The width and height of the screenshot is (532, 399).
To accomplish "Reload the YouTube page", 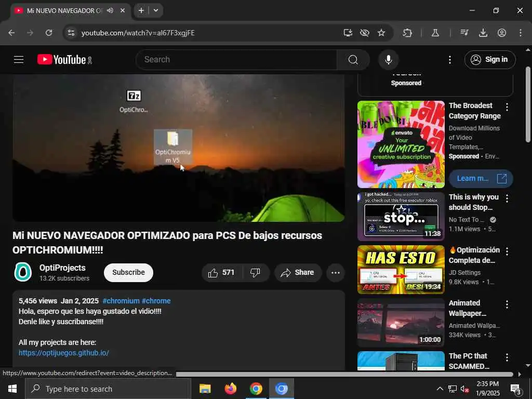I will (x=49, y=33).
